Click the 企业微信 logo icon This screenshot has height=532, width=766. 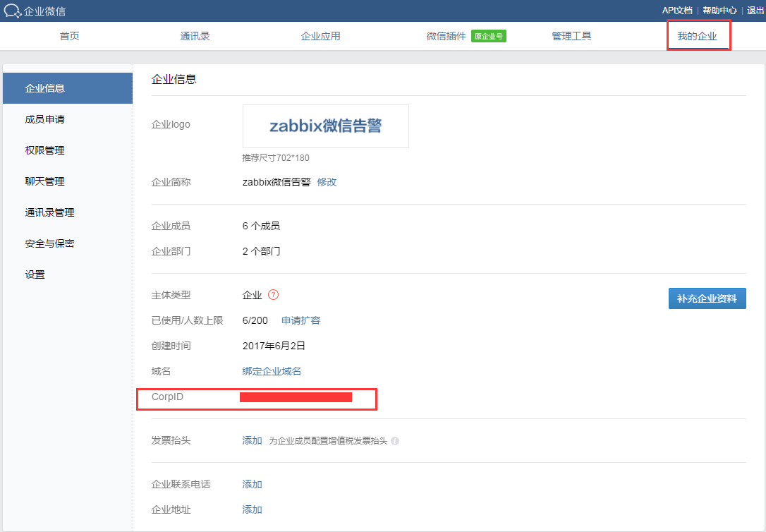12,11
